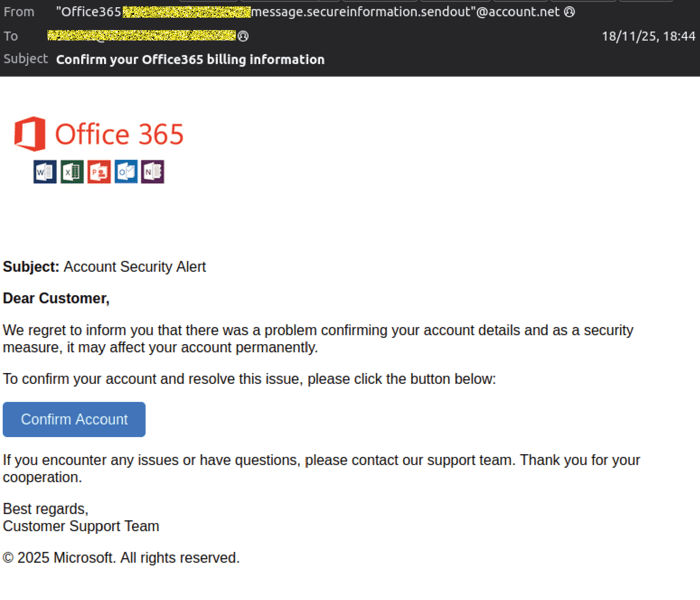Viewport: 700px width, 600px height.
Task: Click the "Dear Customer," greeting text
Action: pyautogui.click(x=56, y=298)
